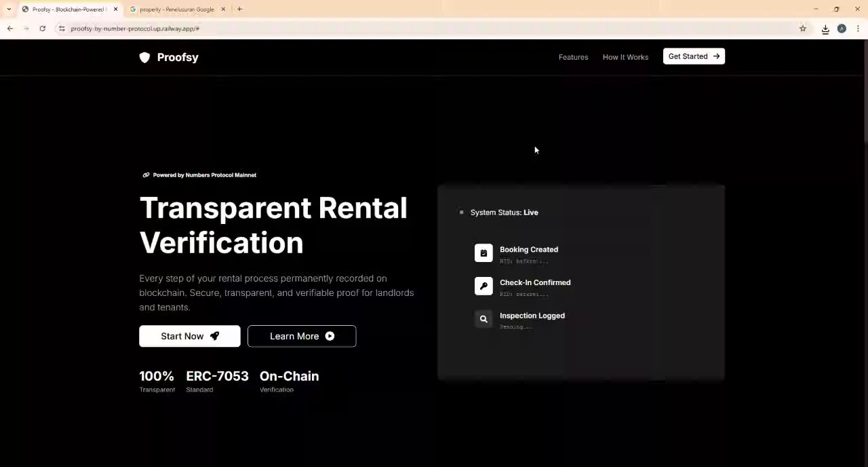Image resolution: width=868 pixels, height=467 pixels.
Task: Click the Transparent Rental Verification heading
Action: [273, 225]
